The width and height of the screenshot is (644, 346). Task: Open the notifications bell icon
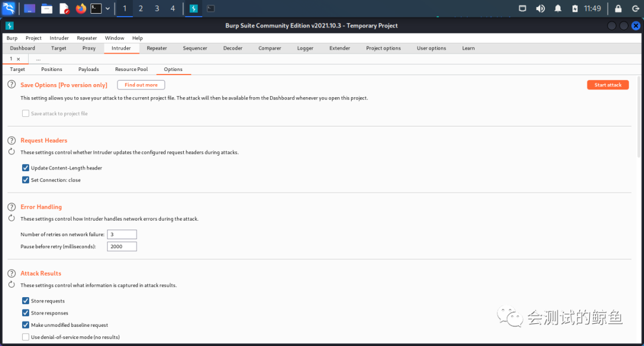click(x=558, y=8)
